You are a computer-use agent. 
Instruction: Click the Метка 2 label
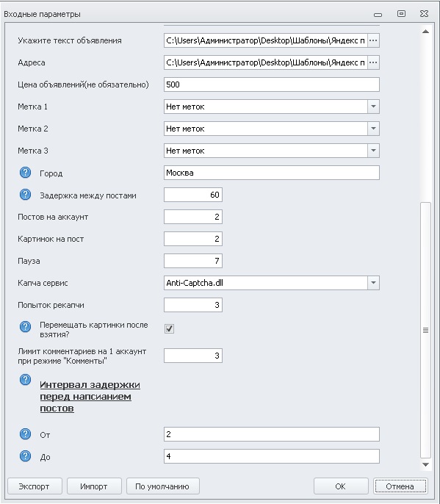point(33,129)
